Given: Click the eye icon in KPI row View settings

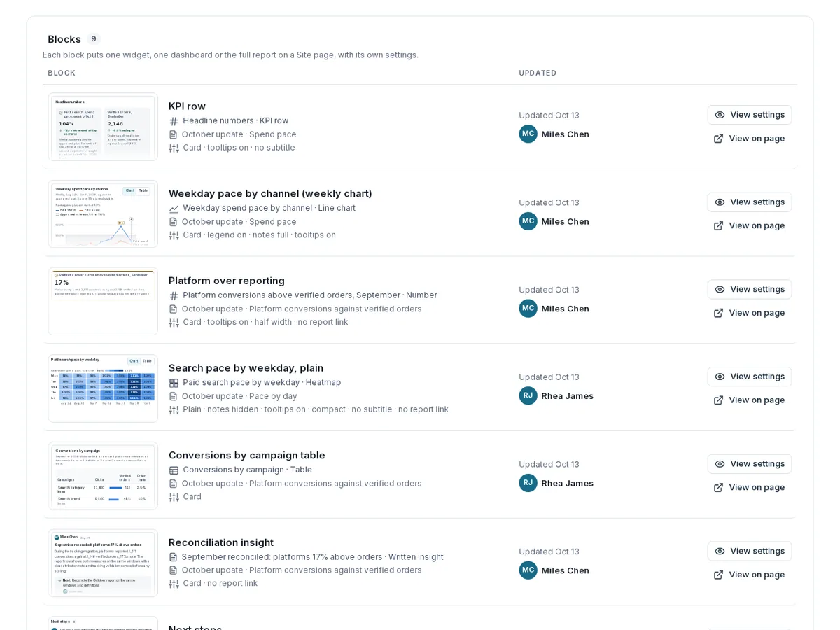Looking at the screenshot, I should [x=720, y=115].
